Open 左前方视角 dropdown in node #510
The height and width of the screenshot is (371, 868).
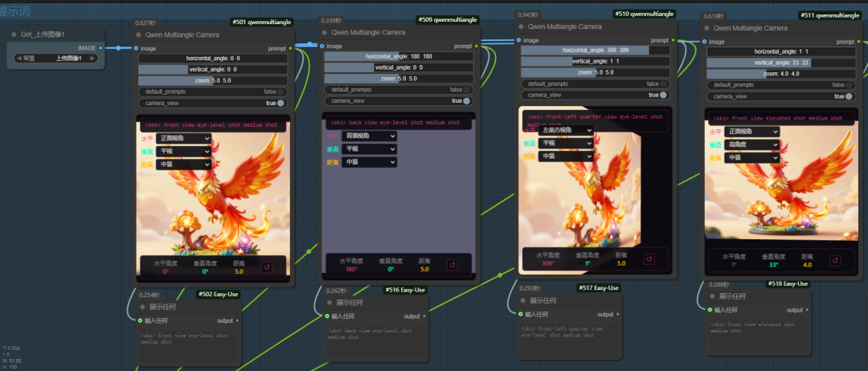pyautogui.click(x=567, y=130)
